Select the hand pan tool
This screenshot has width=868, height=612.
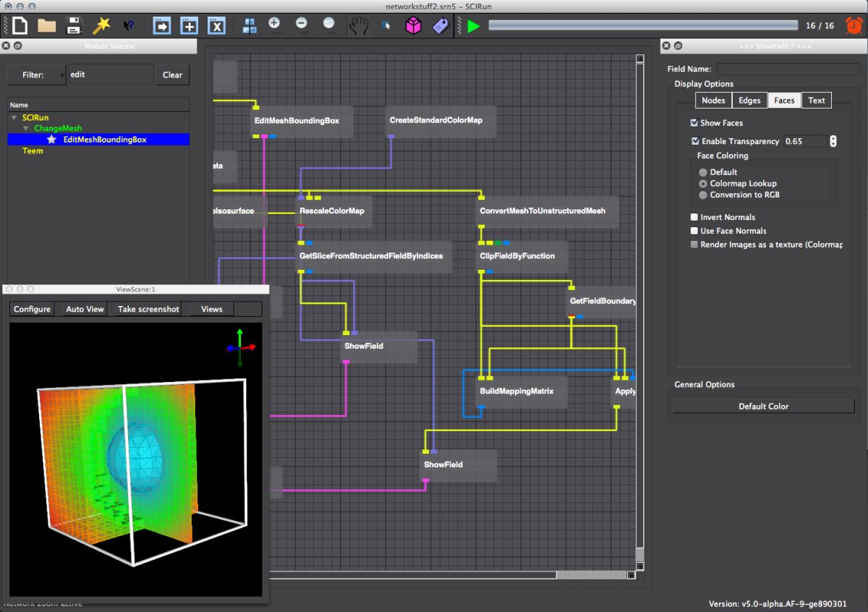tap(359, 26)
